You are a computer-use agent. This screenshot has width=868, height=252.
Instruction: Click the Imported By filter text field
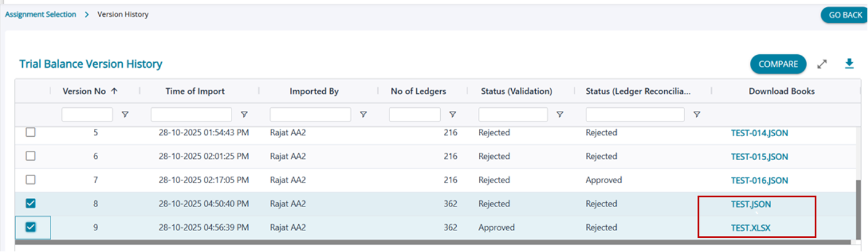click(310, 115)
